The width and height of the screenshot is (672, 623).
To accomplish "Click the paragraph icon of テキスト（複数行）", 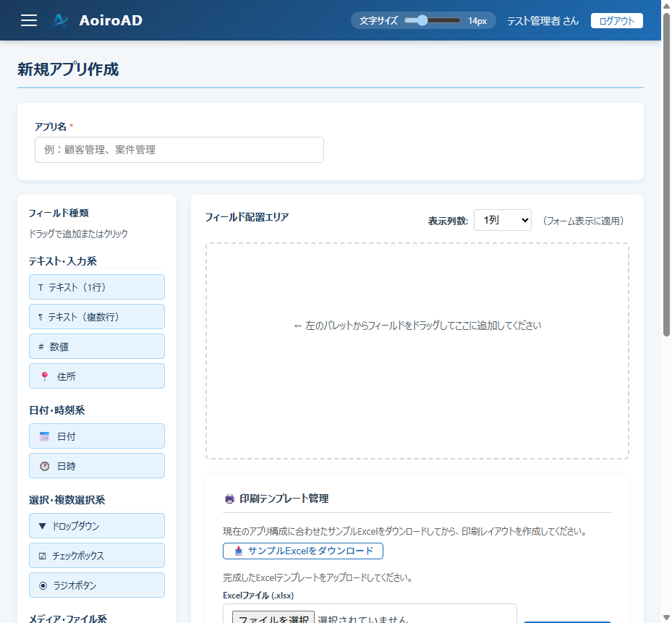I will (x=41, y=317).
